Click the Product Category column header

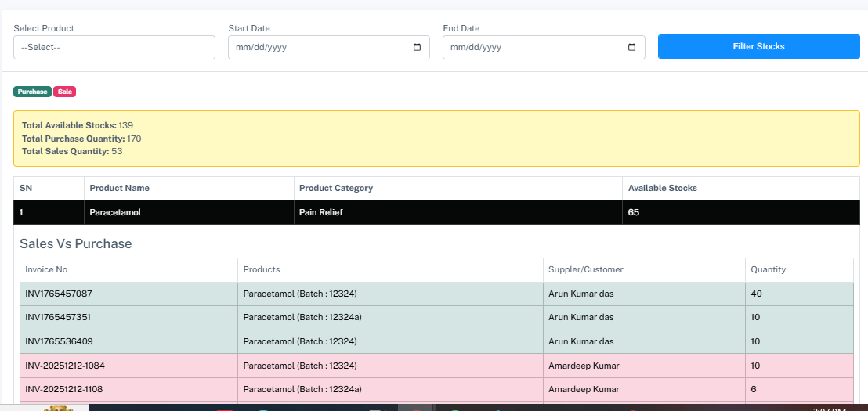coord(336,188)
